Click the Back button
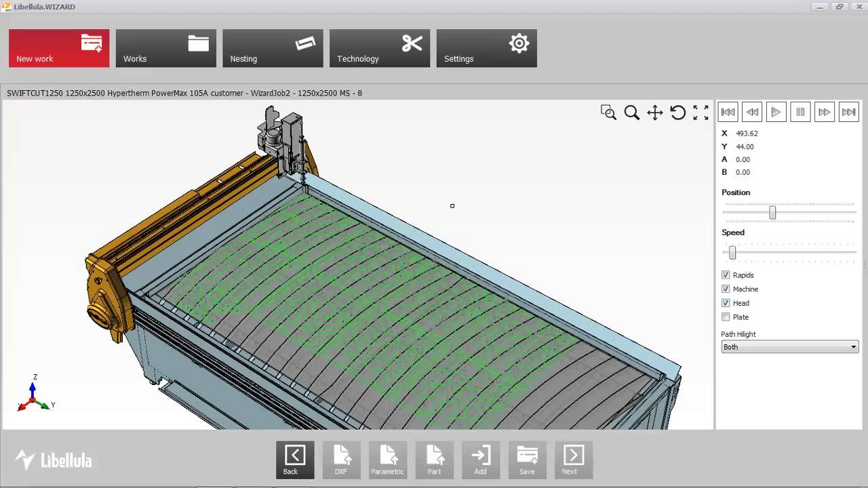This screenshot has height=488, width=868. pyautogui.click(x=295, y=460)
